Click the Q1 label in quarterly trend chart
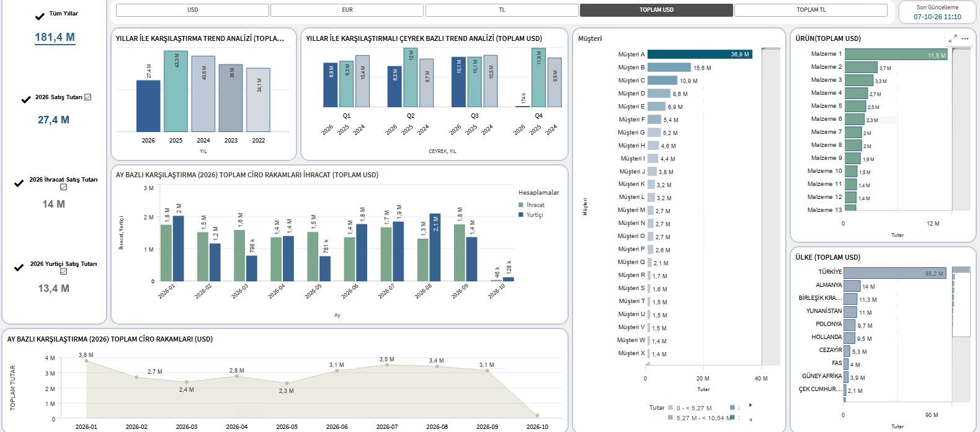980x432 pixels. tap(347, 116)
